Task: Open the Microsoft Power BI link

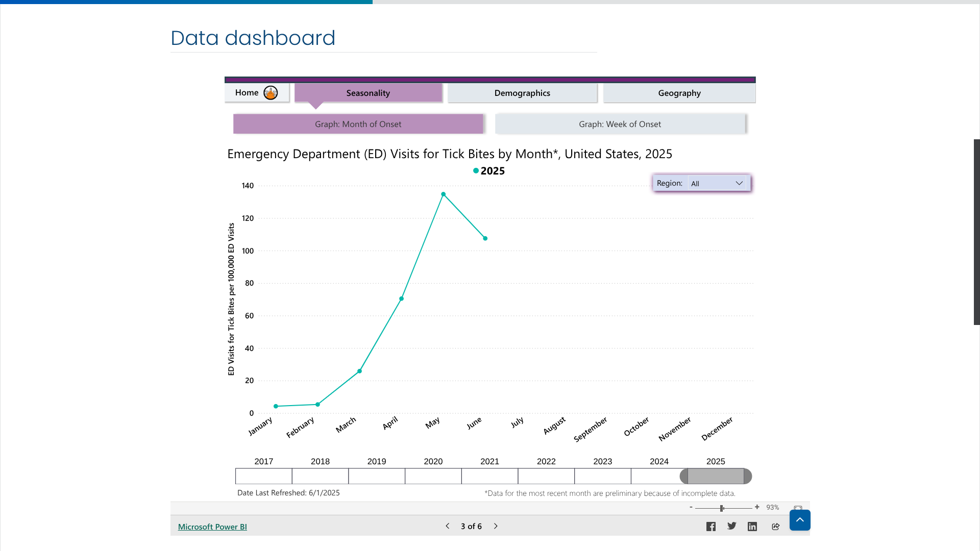Action: click(x=212, y=527)
